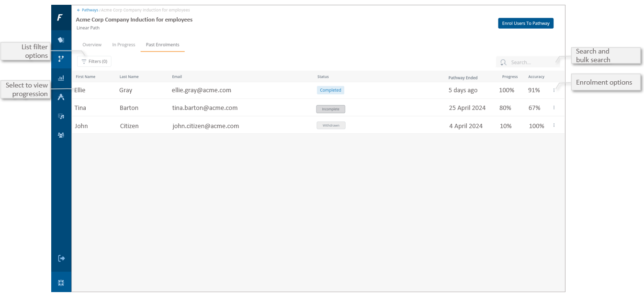Switch to the In Progress tab
This screenshot has height=294, width=644.
124,44
